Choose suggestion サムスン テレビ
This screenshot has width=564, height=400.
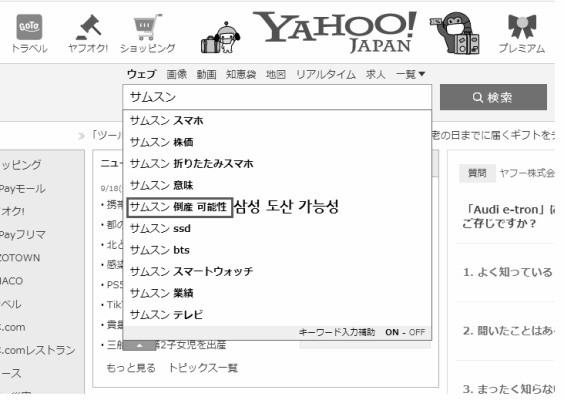click(277, 315)
